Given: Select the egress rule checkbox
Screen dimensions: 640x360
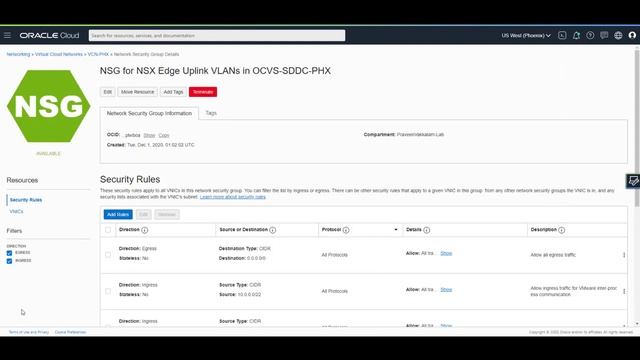Looking at the screenshot, I should (x=108, y=255).
